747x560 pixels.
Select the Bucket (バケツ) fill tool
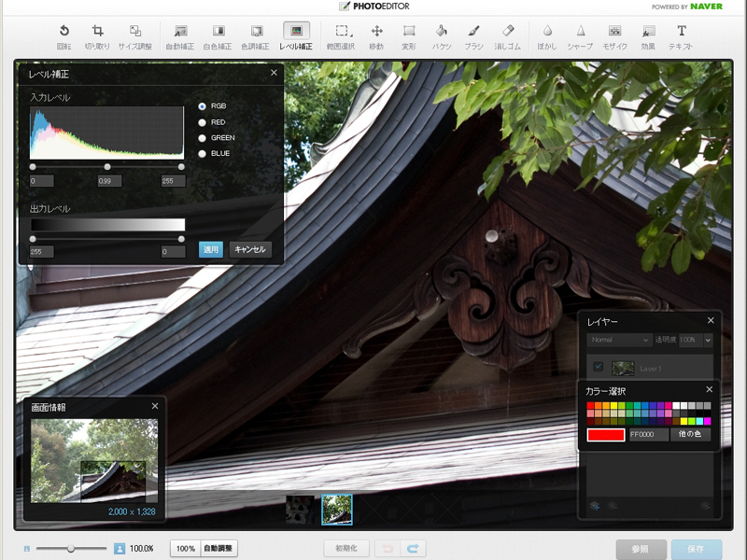click(x=442, y=36)
